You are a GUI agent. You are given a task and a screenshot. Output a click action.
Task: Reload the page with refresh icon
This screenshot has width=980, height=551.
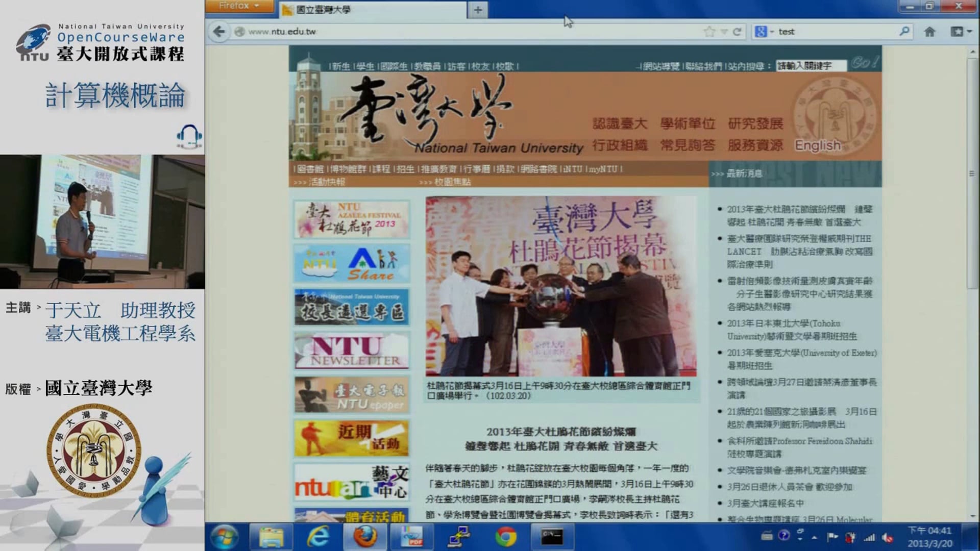coord(737,32)
